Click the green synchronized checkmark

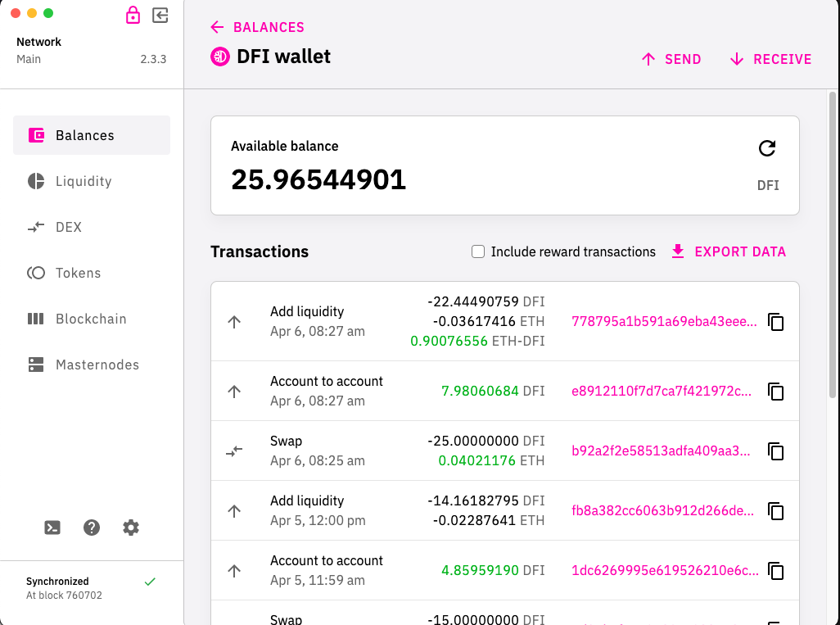[x=150, y=582]
